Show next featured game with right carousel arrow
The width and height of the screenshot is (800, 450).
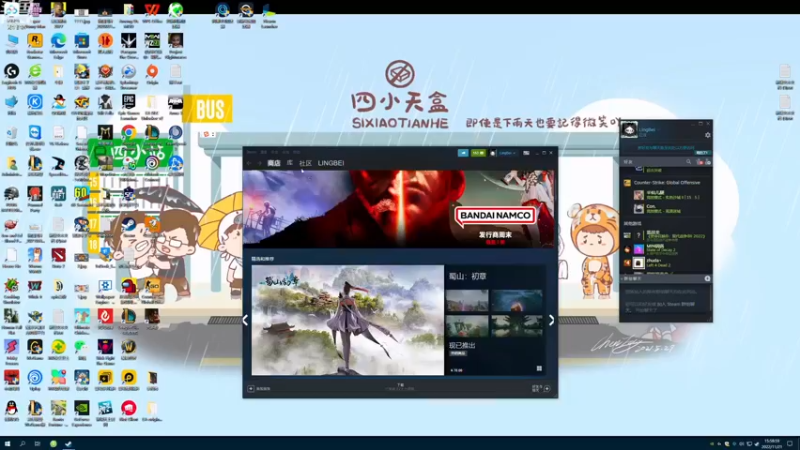[551, 320]
